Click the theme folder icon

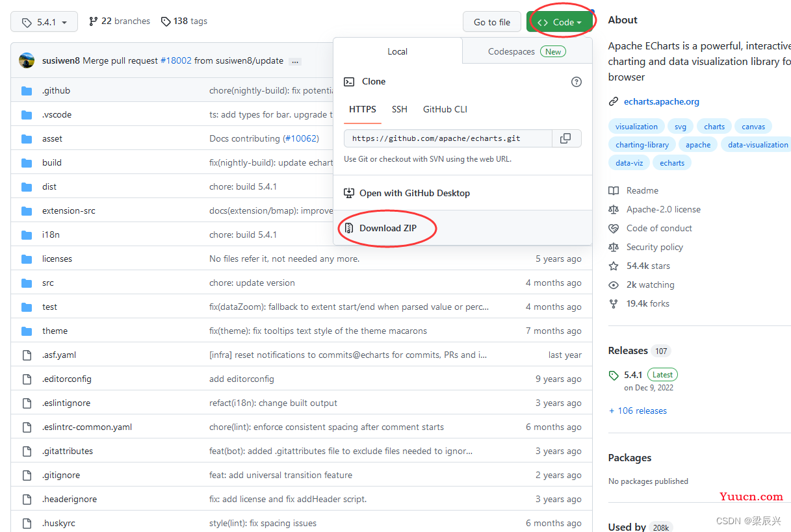pos(27,331)
